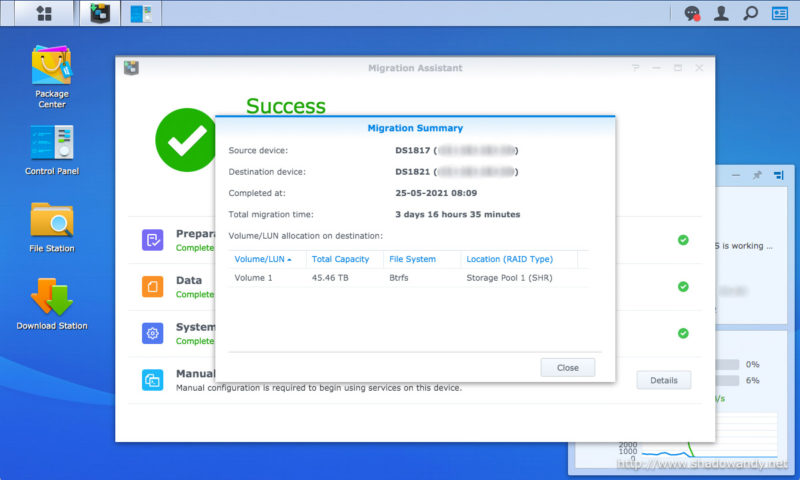Open File Station from the desktop
This screenshot has height=480, width=800.
click(x=52, y=228)
